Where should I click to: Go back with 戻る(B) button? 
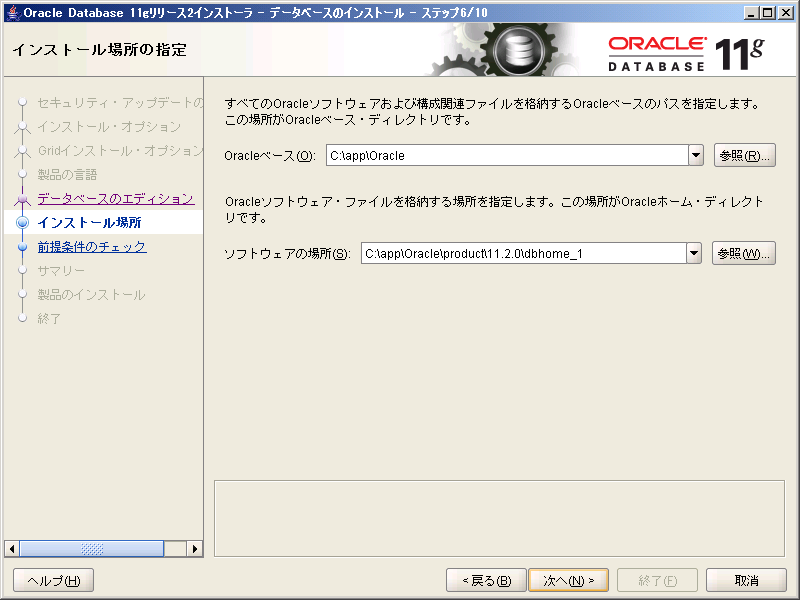click(x=486, y=581)
